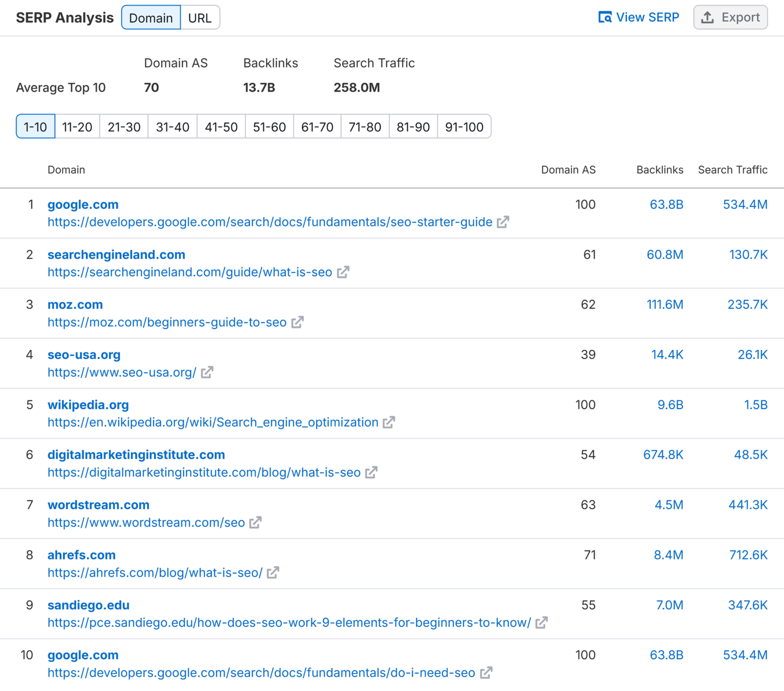
Task: Open moz.com beginners-guide external link icon
Action: [x=298, y=322]
